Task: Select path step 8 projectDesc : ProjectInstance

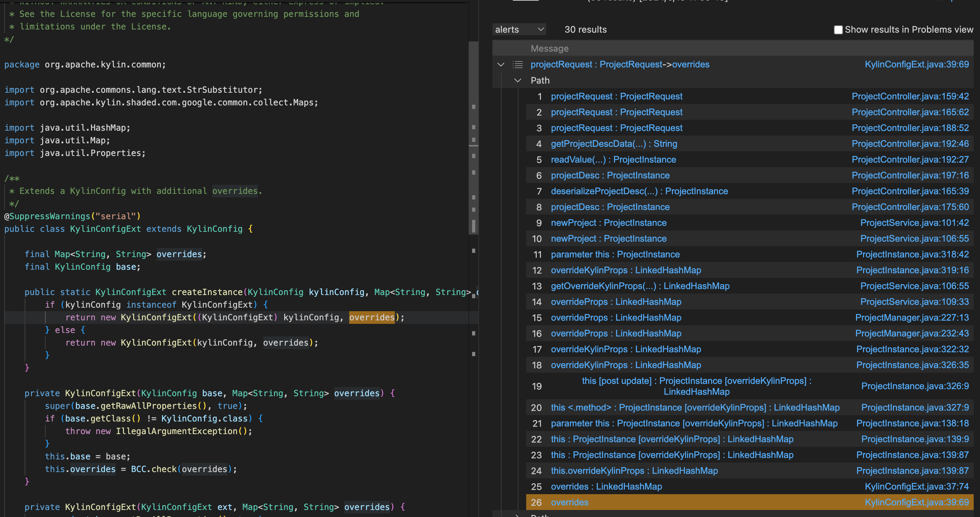Action: click(610, 207)
